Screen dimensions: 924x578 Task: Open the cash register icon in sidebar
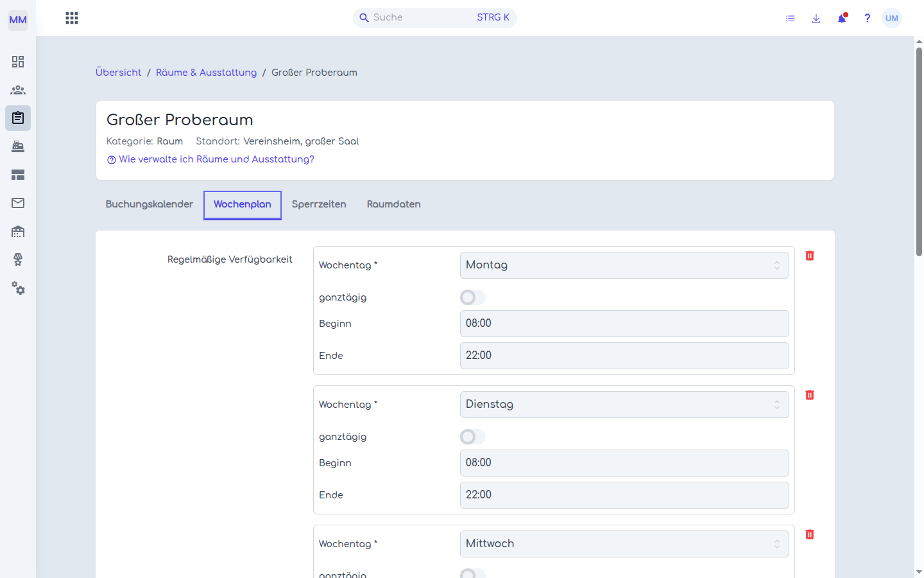(x=18, y=146)
